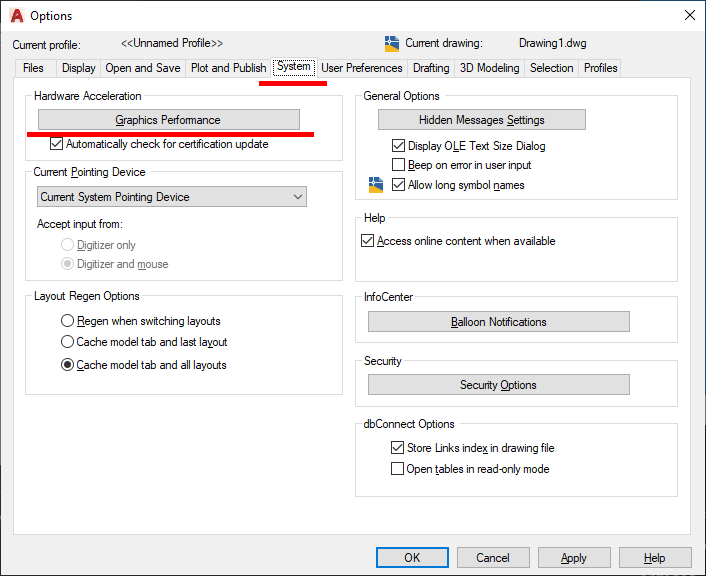This screenshot has height=576, width=706.
Task: Click the drawing file icon beside Current drawing
Action: tap(392, 44)
